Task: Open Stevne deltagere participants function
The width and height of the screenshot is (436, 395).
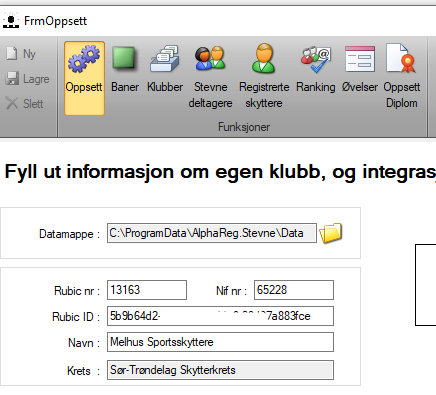Action: (x=210, y=77)
